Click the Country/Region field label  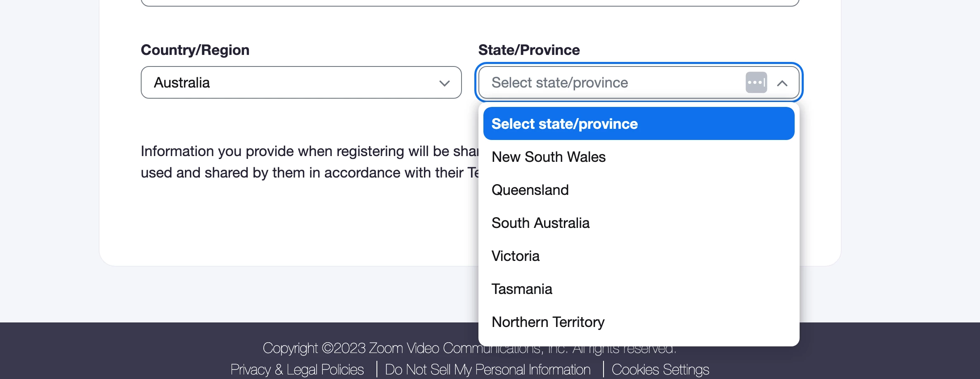(x=195, y=50)
